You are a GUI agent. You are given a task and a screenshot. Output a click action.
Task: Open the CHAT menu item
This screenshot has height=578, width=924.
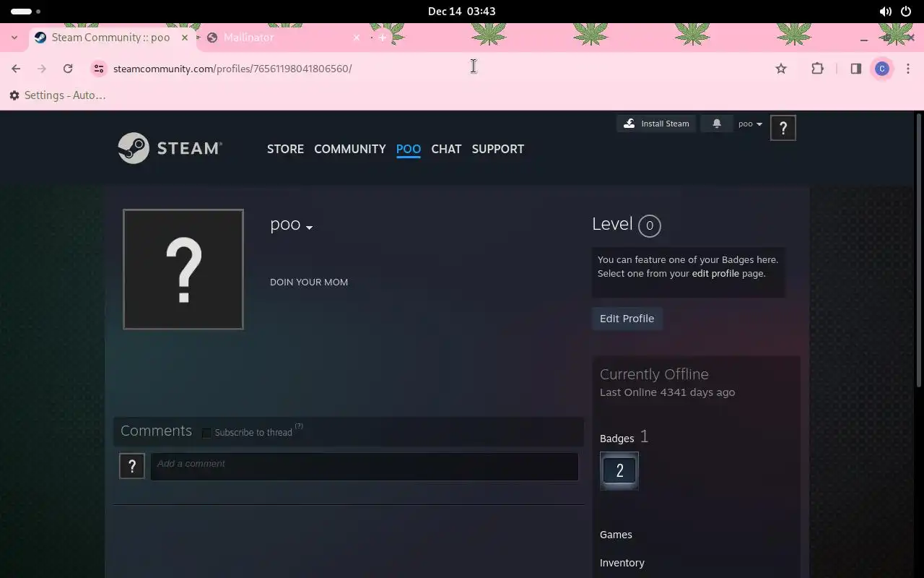[x=446, y=149]
